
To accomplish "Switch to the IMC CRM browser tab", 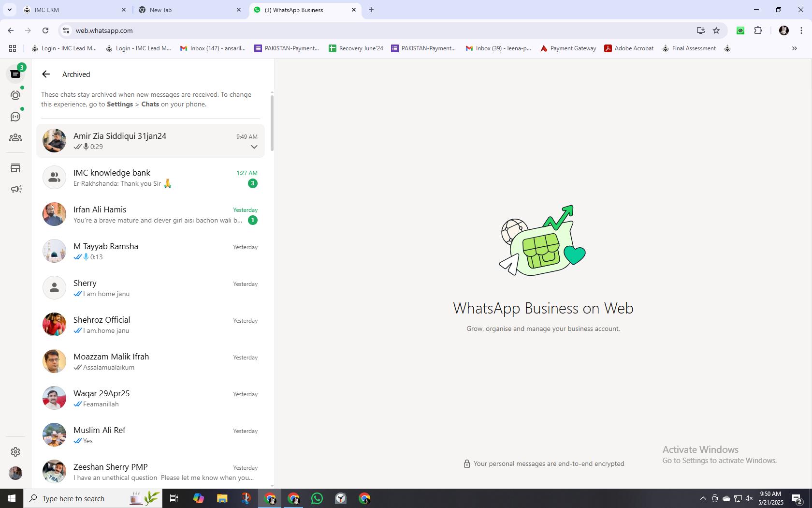I will click(x=75, y=10).
